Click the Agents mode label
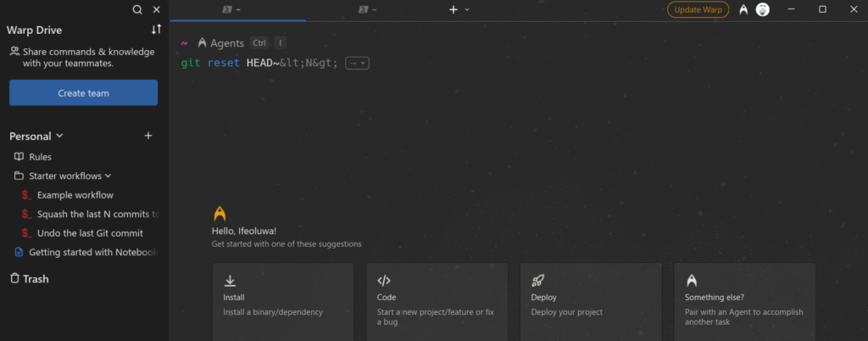 pyautogui.click(x=227, y=43)
